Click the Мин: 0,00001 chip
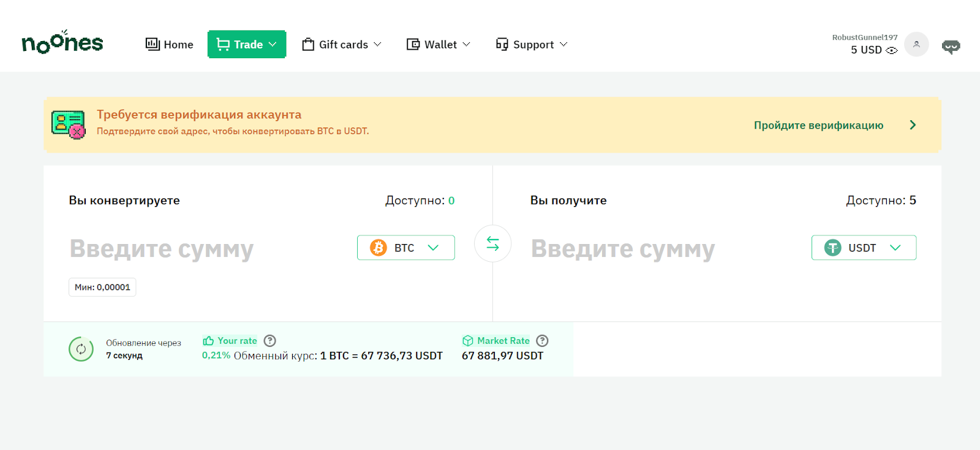Image resolution: width=980 pixels, height=450 pixels. coord(102,287)
